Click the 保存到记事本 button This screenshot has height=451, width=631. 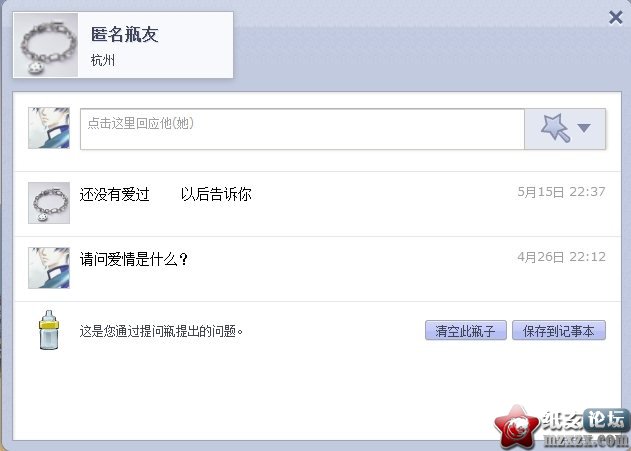tap(559, 331)
